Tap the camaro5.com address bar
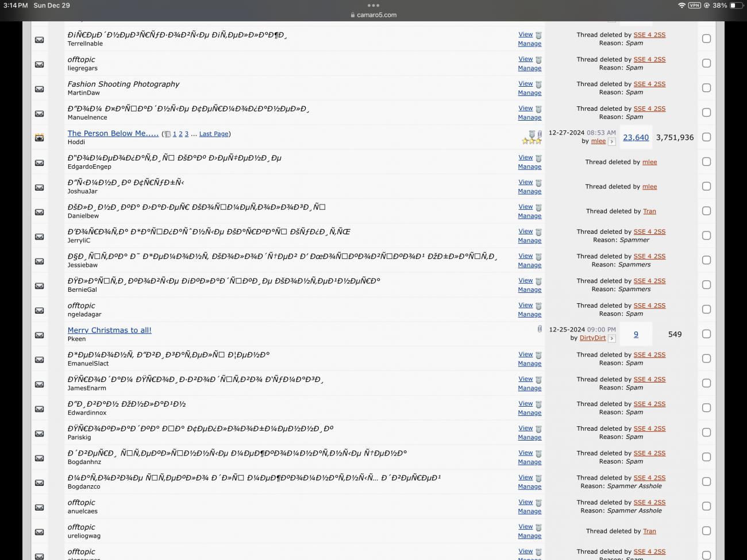 (x=373, y=15)
